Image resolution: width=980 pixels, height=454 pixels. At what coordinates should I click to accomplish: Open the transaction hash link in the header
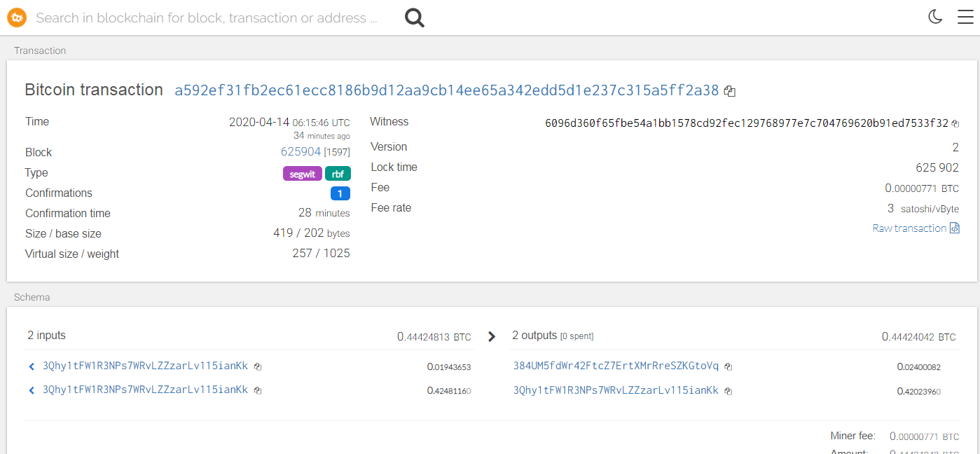[x=446, y=90]
